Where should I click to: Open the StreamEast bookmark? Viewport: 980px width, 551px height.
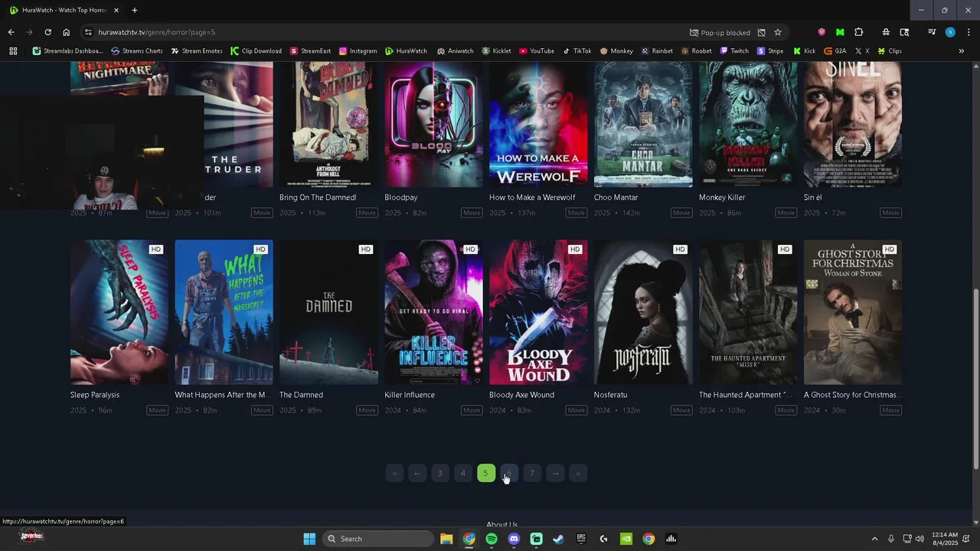tap(310, 51)
